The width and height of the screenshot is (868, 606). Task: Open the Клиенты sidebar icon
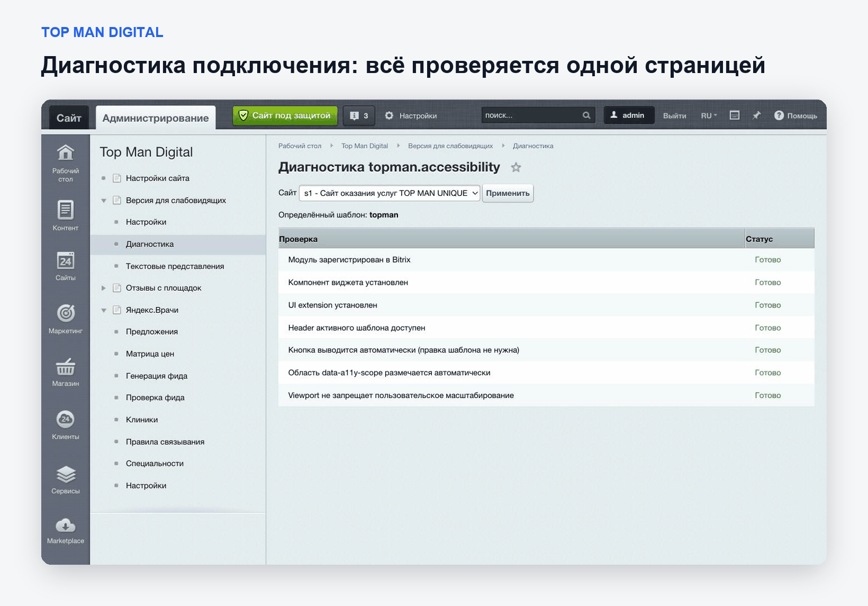[65, 425]
